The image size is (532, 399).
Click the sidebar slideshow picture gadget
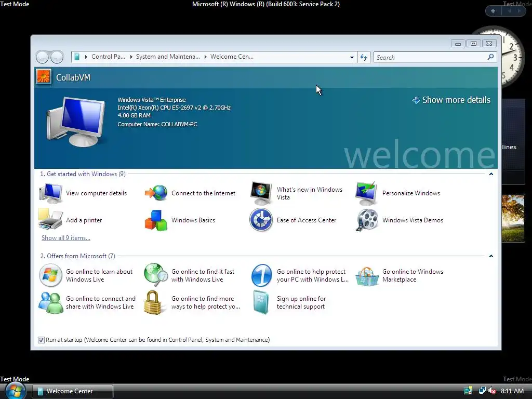(513, 218)
